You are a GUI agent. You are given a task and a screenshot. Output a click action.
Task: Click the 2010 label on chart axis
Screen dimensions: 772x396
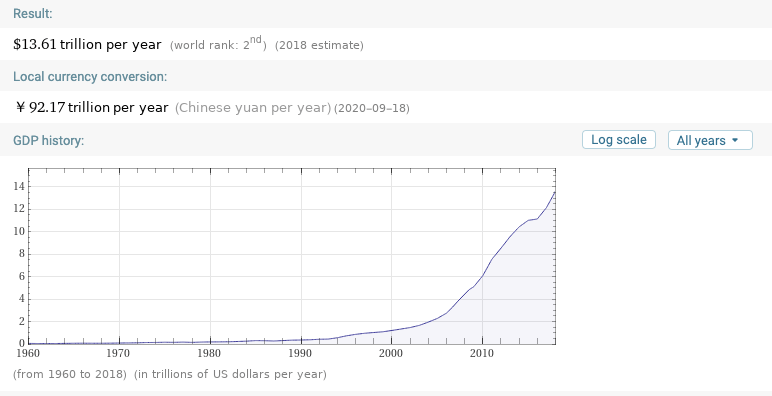(x=482, y=353)
